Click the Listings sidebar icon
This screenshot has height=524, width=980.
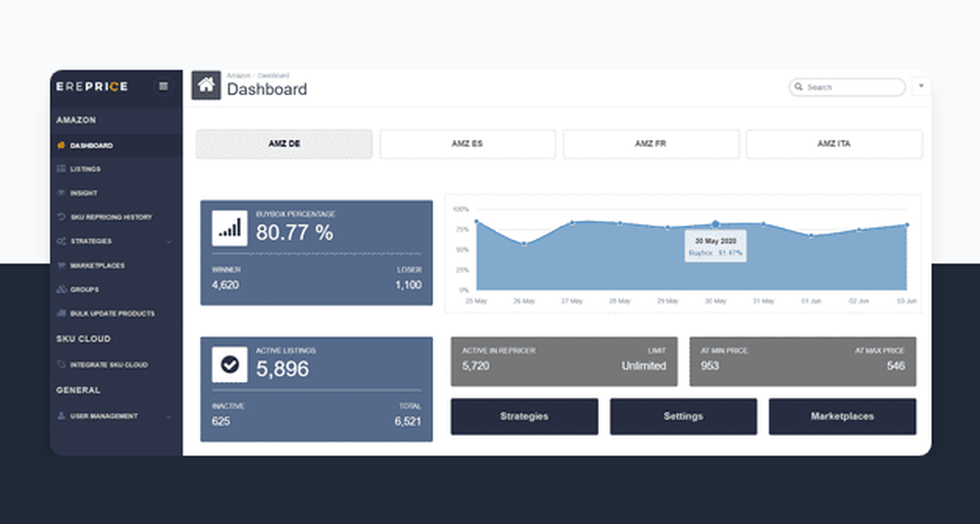61,168
